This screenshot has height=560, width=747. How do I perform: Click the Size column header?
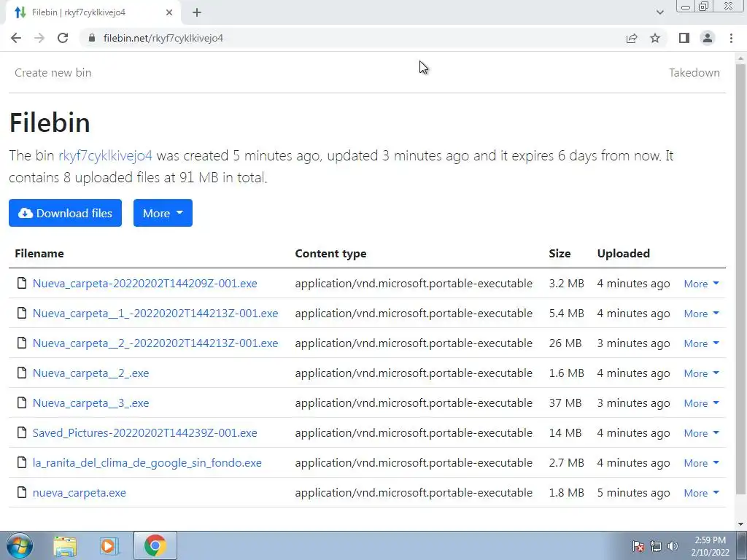tap(560, 253)
